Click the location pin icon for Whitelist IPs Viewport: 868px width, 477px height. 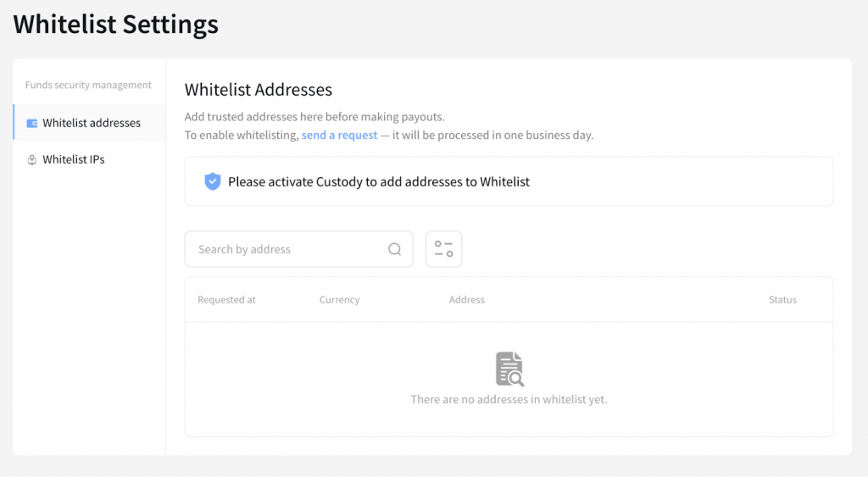point(32,159)
